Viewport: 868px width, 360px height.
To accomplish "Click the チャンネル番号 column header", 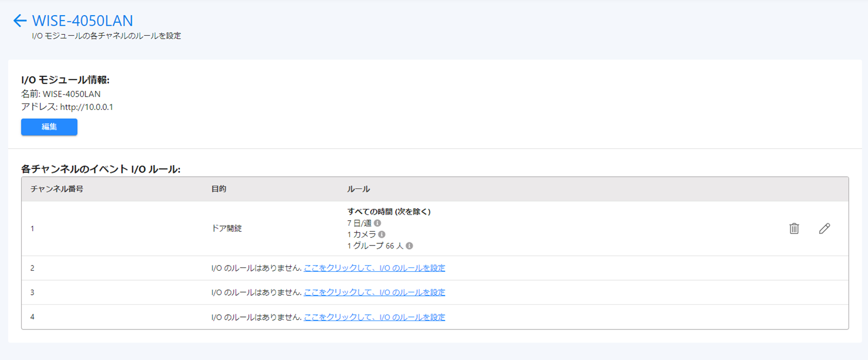I will click(x=57, y=189).
